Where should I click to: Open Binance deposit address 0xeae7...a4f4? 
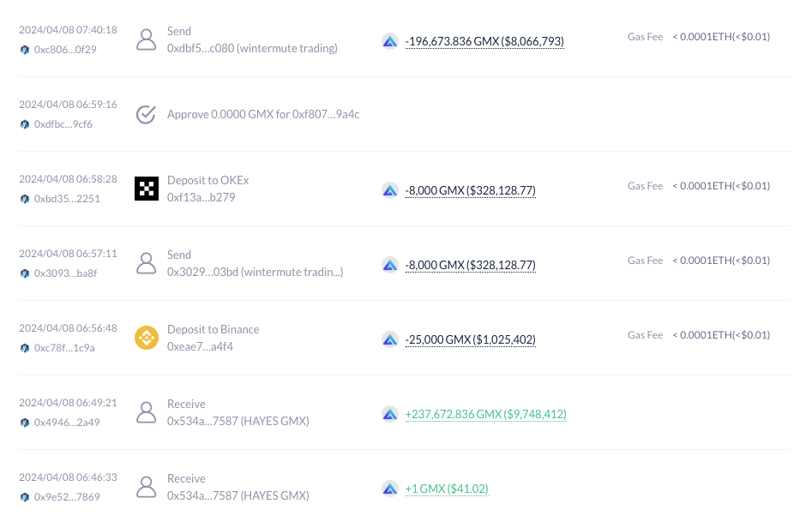tap(200, 346)
